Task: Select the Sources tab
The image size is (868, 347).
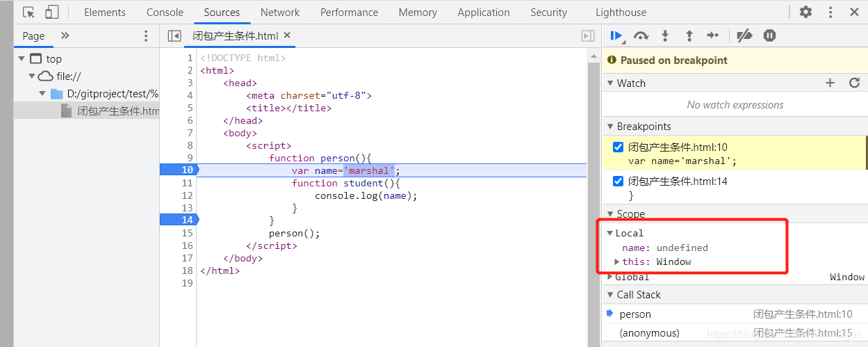Action: tap(222, 12)
